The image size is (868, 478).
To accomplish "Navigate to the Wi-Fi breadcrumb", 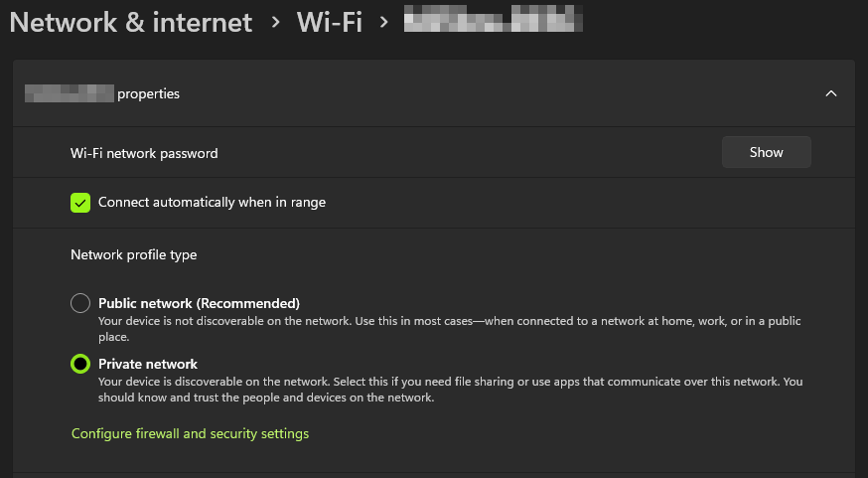I will tap(329, 22).
